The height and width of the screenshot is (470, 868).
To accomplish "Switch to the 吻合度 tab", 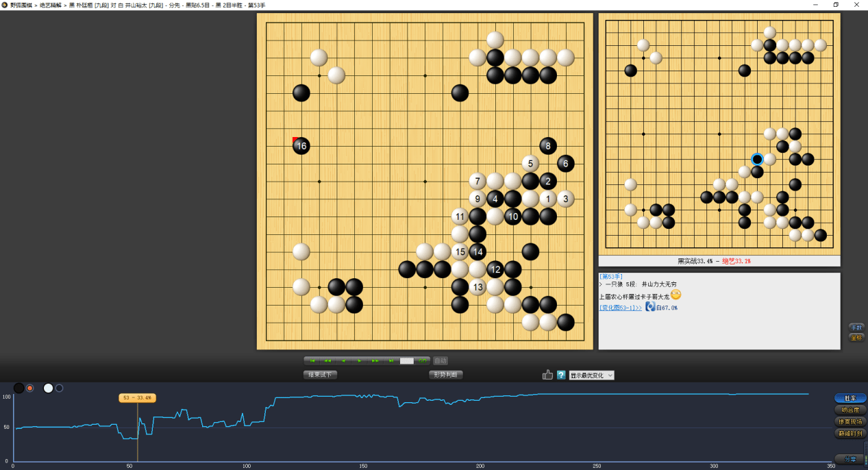I will pyautogui.click(x=850, y=410).
